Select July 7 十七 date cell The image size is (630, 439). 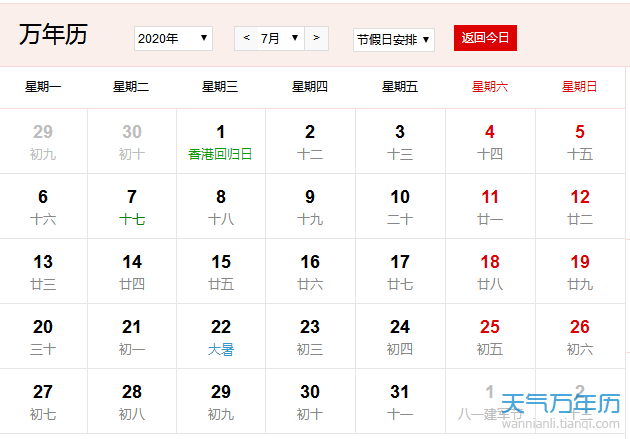(132, 206)
